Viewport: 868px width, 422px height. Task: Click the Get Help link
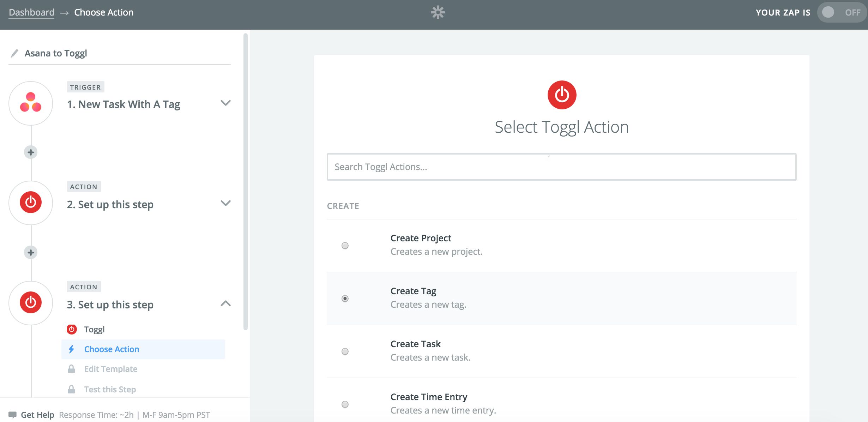coord(37,415)
